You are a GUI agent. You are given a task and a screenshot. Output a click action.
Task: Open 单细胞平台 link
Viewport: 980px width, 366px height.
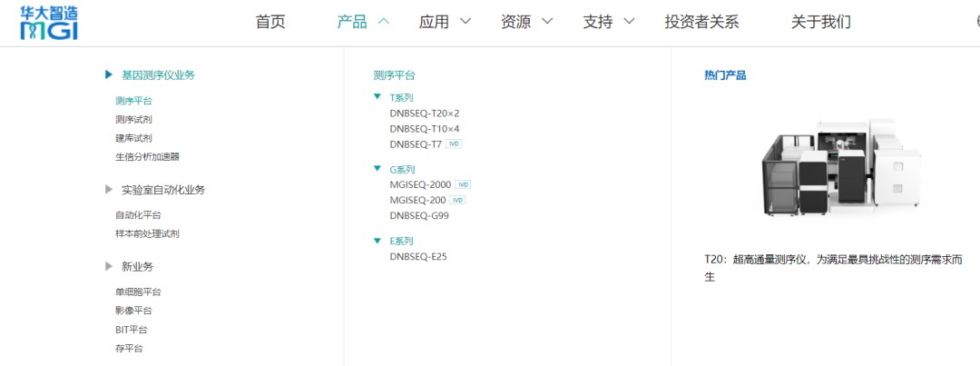coord(138,292)
